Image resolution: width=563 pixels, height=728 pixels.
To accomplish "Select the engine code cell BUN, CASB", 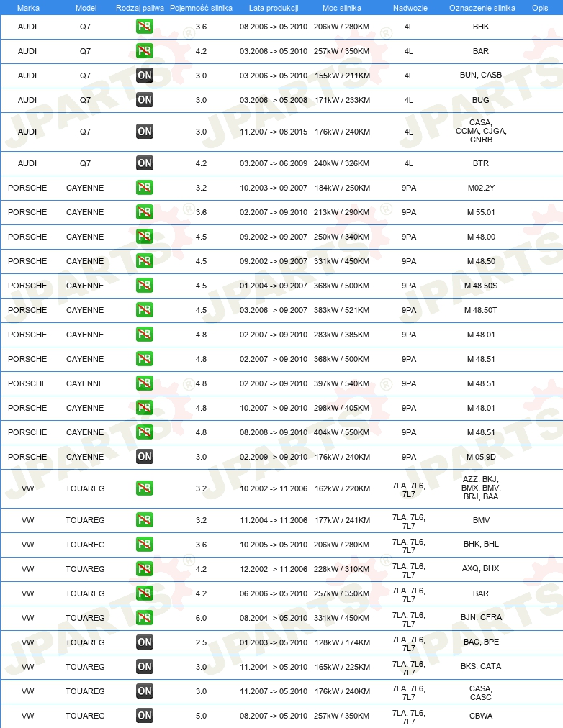I will (x=481, y=75).
